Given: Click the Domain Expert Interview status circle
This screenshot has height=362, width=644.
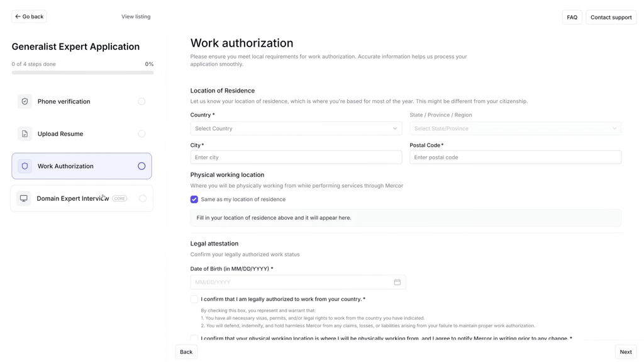Looking at the screenshot, I should [143, 198].
